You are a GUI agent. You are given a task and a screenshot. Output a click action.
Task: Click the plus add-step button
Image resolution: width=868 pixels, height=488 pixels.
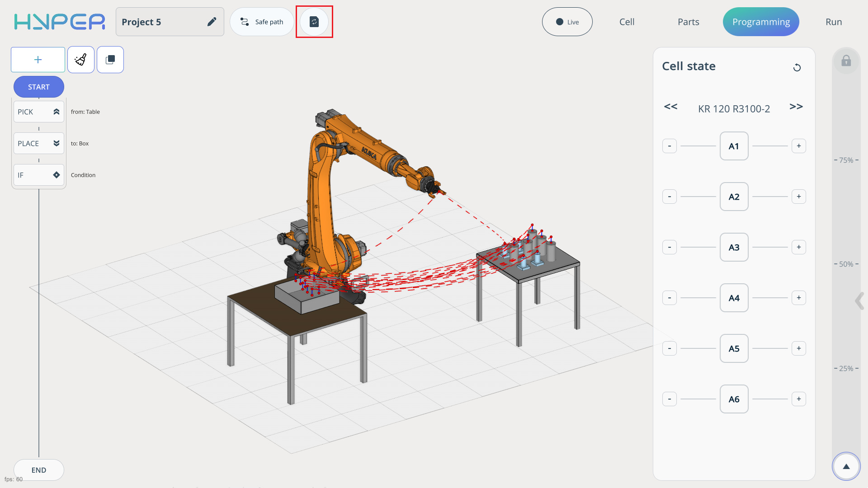pos(38,60)
